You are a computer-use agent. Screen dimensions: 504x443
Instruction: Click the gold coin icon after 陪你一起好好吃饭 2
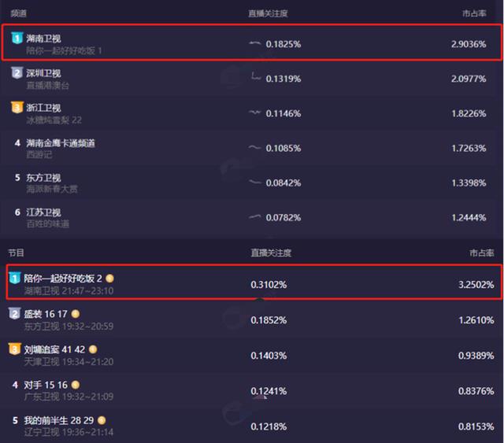[x=111, y=279]
